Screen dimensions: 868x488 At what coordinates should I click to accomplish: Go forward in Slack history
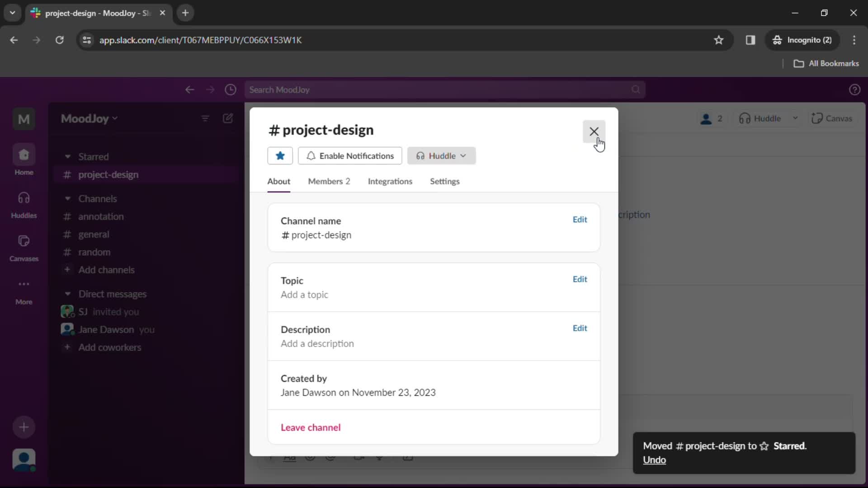pyautogui.click(x=210, y=89)
